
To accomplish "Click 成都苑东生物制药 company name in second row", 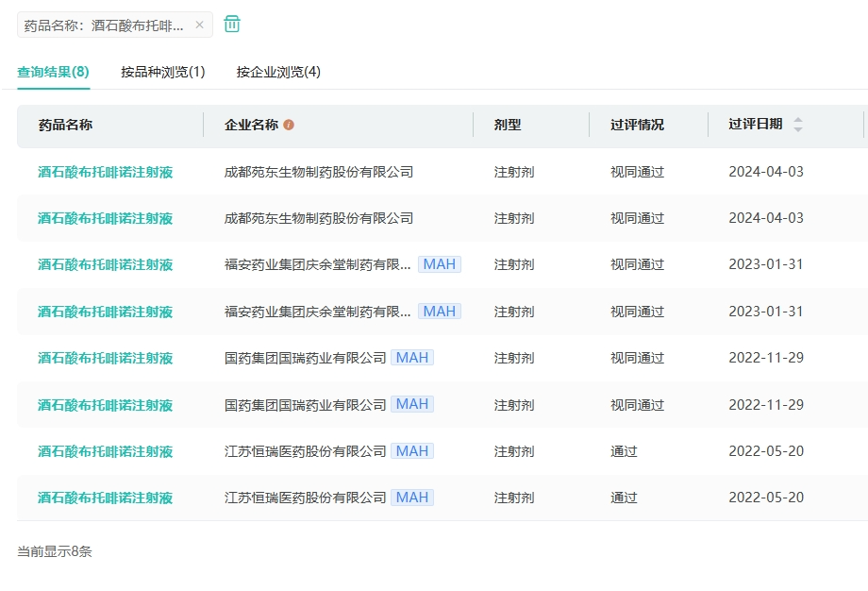I will click(x=319, y=218).
